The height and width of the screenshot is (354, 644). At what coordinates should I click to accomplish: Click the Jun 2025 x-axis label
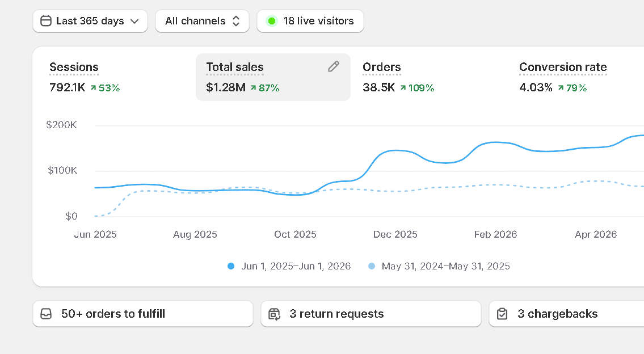(x=95, y=234)
